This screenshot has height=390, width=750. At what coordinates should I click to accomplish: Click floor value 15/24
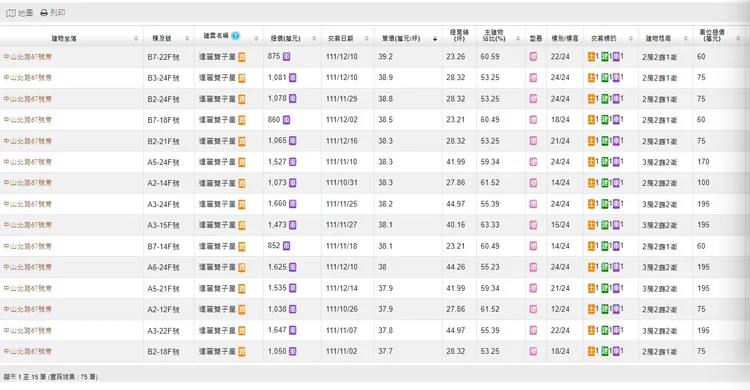(x=560, y=225)
